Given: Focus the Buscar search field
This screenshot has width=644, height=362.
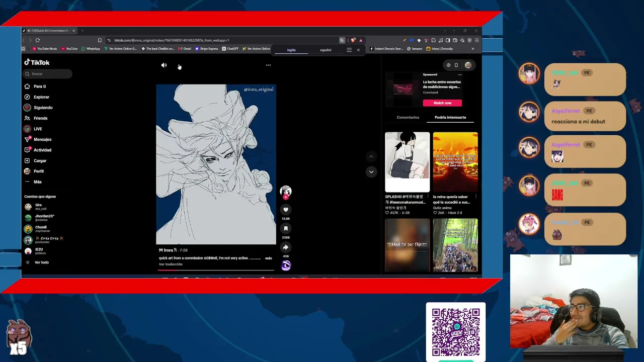Looking at the screenshot, I should pos(48,74).
